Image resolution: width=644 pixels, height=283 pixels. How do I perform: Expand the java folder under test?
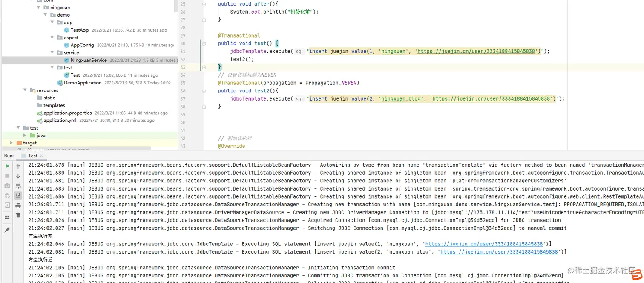25,136
